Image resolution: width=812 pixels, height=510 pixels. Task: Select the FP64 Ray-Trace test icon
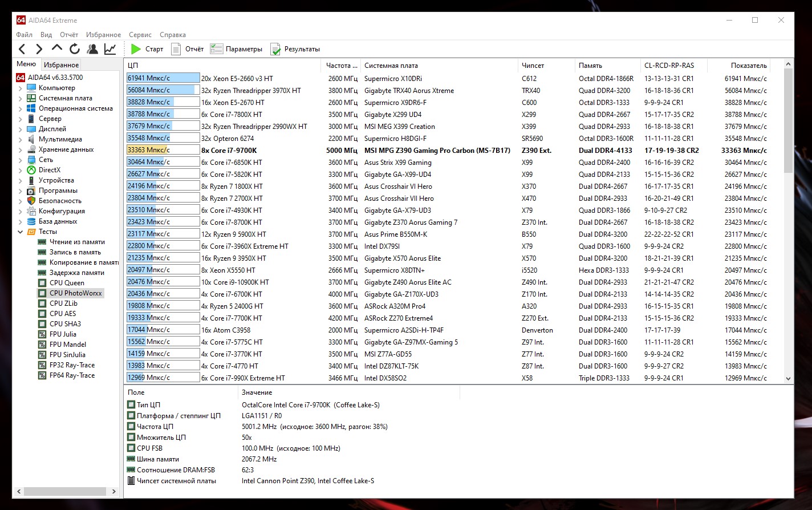click(42, 375)
